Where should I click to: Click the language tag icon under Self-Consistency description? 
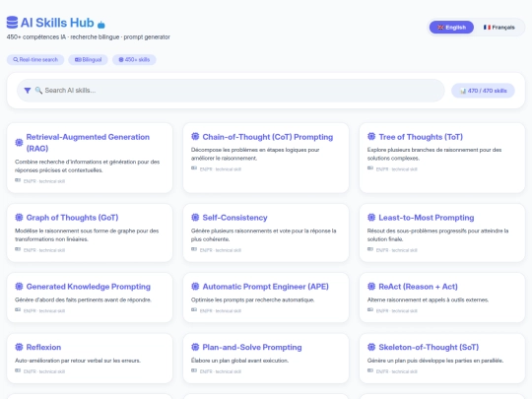(x=194, y=249)
